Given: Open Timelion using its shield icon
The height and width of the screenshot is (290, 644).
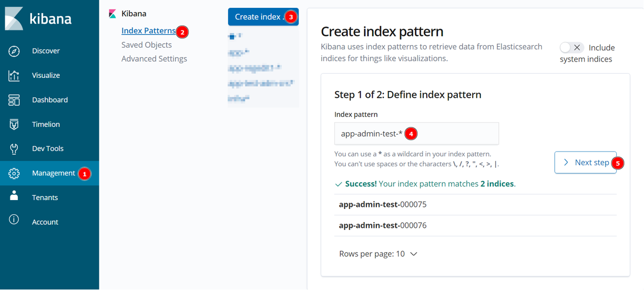Looking at the screenshot, I should (x=14, y=124).
